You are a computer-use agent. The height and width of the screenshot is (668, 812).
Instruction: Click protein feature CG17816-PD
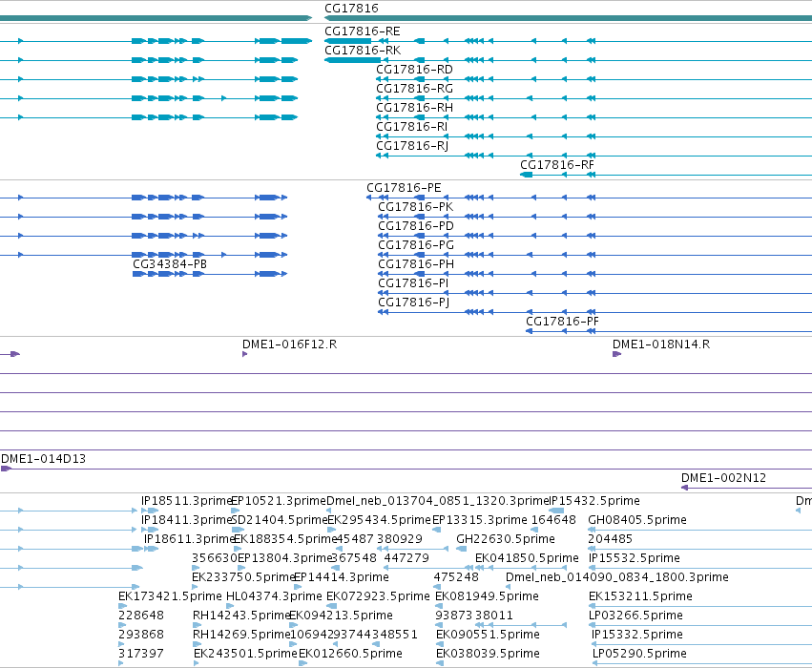pyautogui.click(x=415, y=226)
